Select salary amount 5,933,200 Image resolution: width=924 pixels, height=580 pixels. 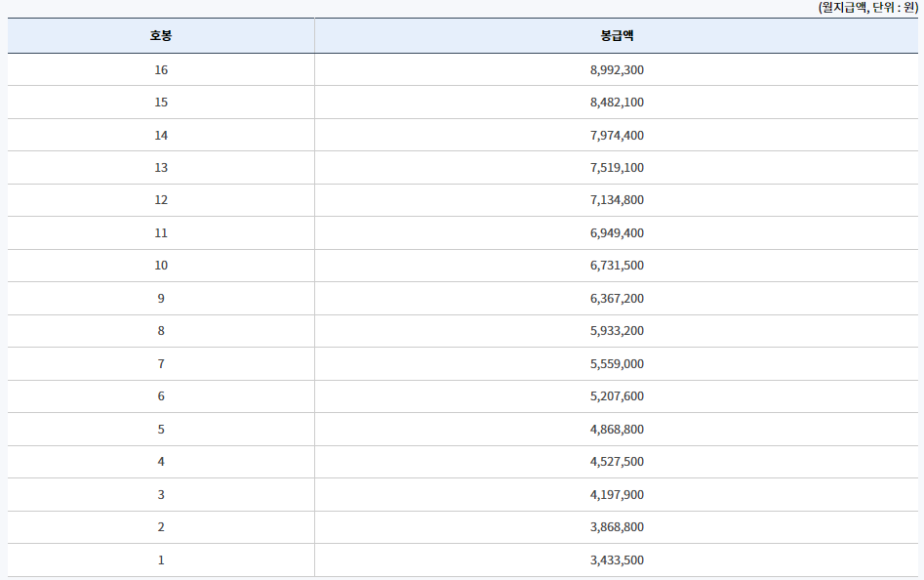point(617,331)
